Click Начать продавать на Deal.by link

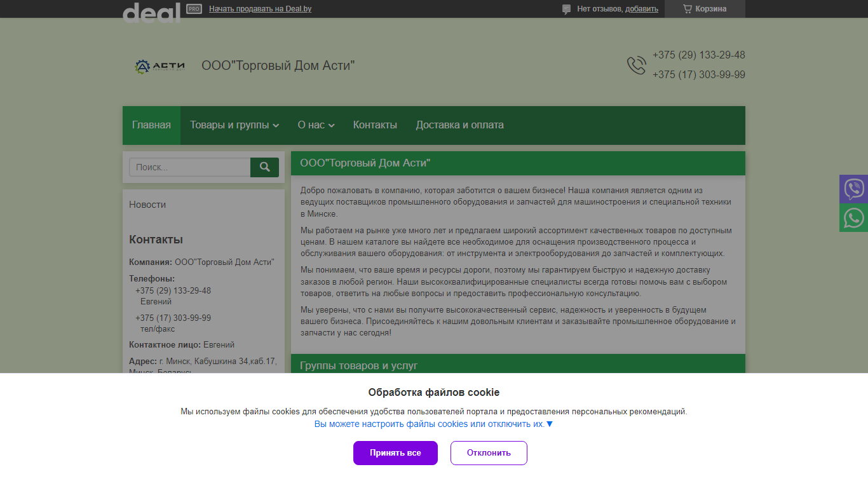(260, 9)
